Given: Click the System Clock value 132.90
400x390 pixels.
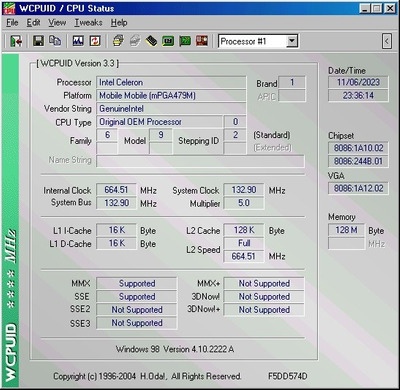Looking at the screenshot, I should (x=244, y=190).
